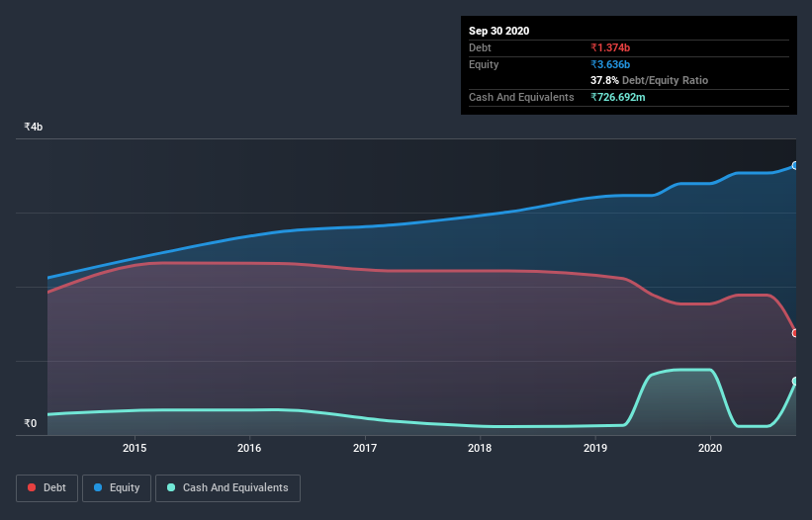Image resolution: width=812 pixels, height=520 pixels.
Task: Click the 2016 x-axis label
Action: click(249, 448)
